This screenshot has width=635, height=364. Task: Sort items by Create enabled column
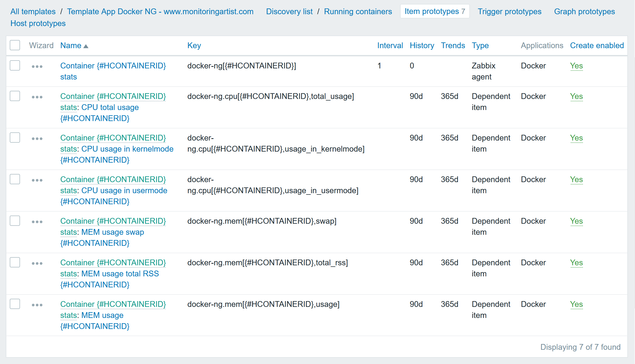coord(597,45)
